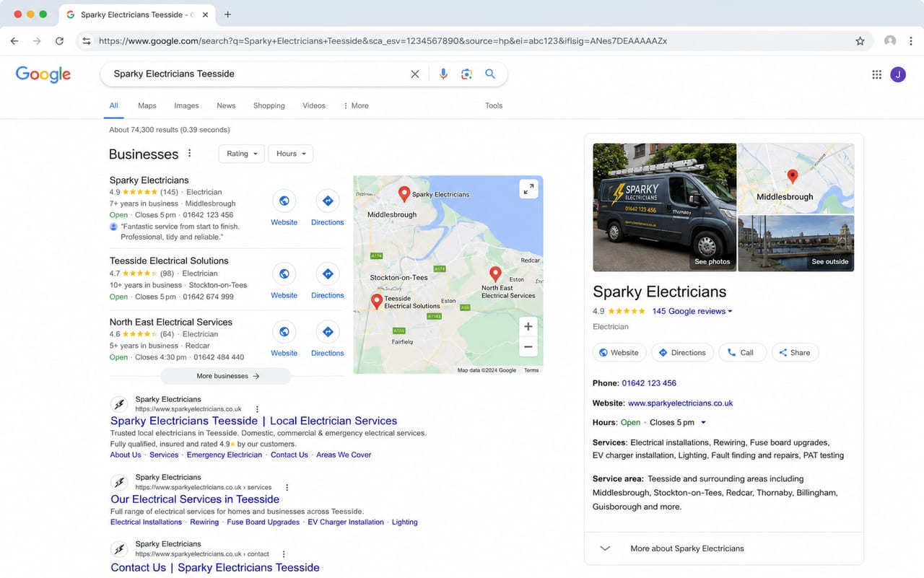
Task: Switch to the Videos search tab
Action: click(x=314, y=105)
